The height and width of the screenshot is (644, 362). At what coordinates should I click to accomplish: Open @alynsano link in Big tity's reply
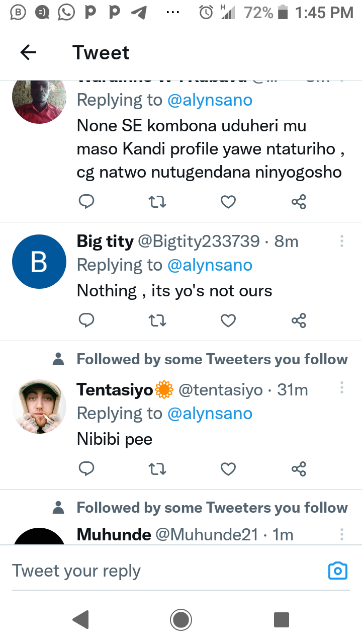point(210,265)
